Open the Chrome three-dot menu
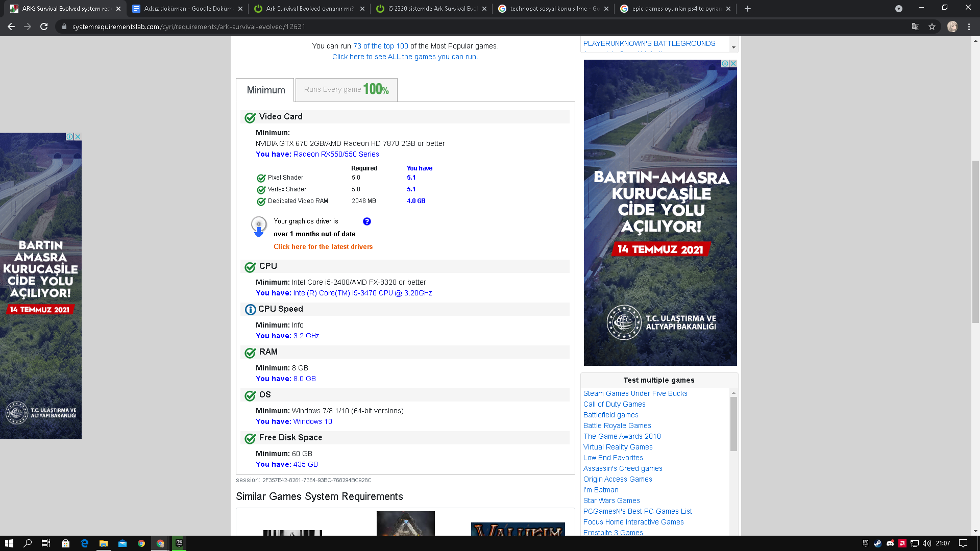 969,27
